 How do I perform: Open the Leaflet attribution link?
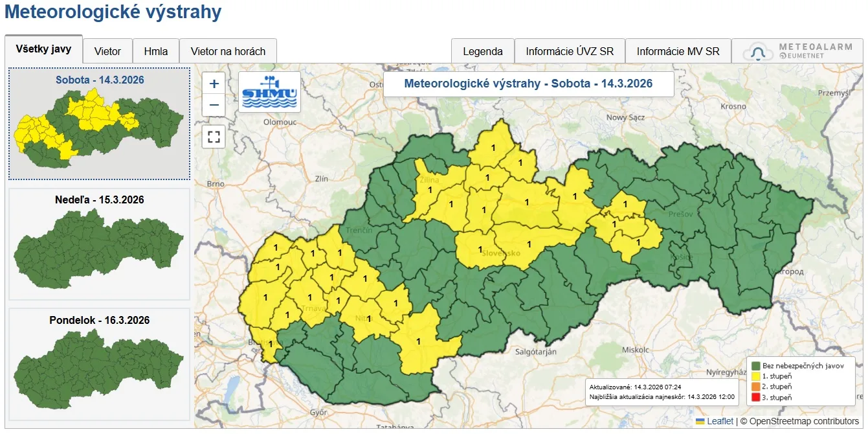pos(720,421)
